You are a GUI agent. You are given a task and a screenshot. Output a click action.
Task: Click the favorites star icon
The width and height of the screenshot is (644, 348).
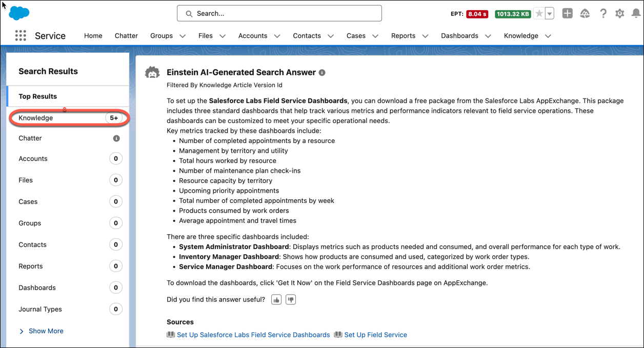click(x=539, y=14)
